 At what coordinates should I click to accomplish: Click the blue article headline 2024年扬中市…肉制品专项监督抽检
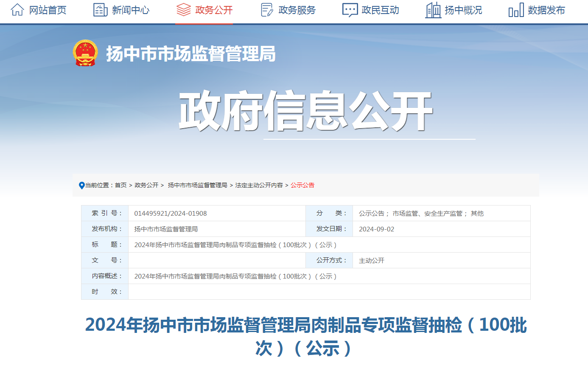tap(305, 336)
